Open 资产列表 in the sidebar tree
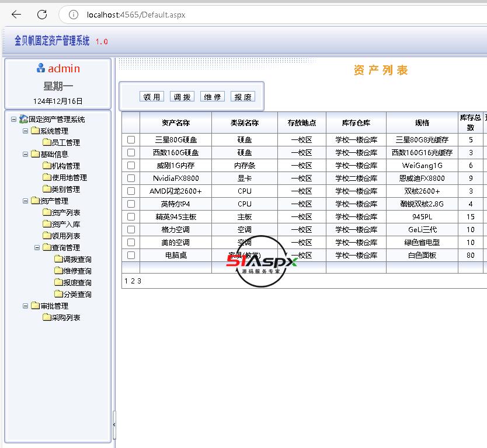487x448 pixels. coord(66,212)
